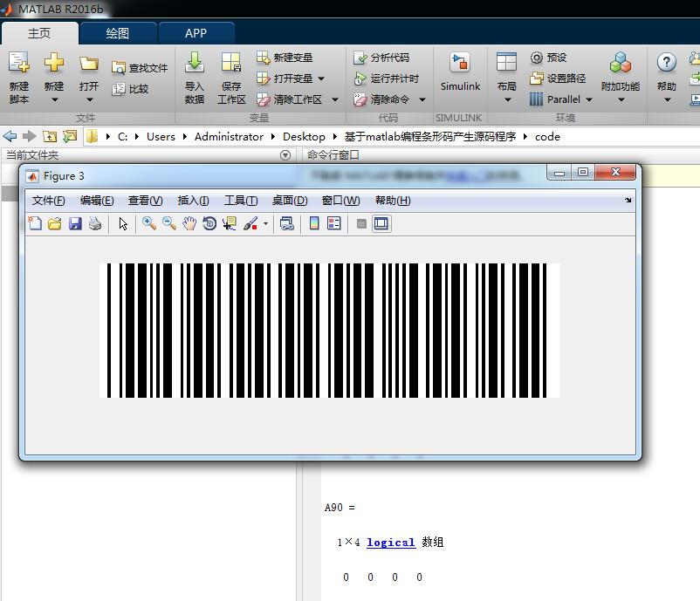Click Insert Legend icon
Viewport: 700px width, 601px height.
point(334,223)
